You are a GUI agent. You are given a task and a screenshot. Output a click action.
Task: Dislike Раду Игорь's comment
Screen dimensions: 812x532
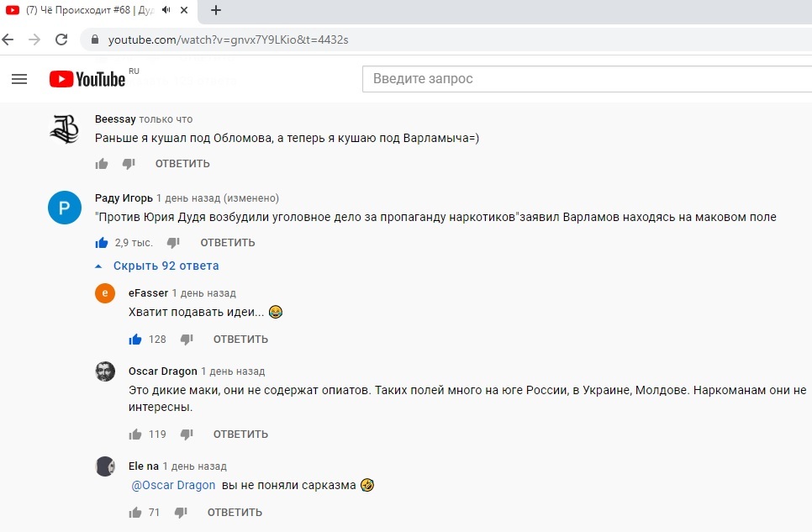(x=173, y=243)
